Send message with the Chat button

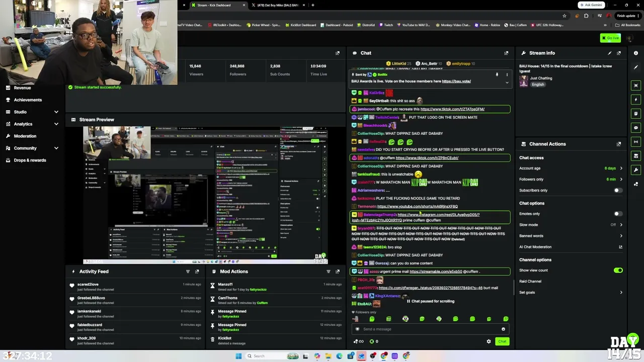[x=502, y=341]
